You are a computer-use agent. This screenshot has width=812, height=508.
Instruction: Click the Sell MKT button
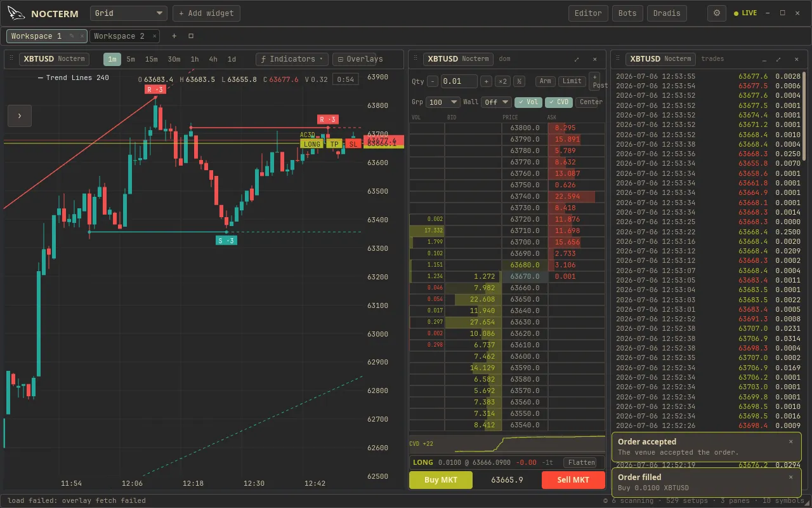click(x=573, y=479)
